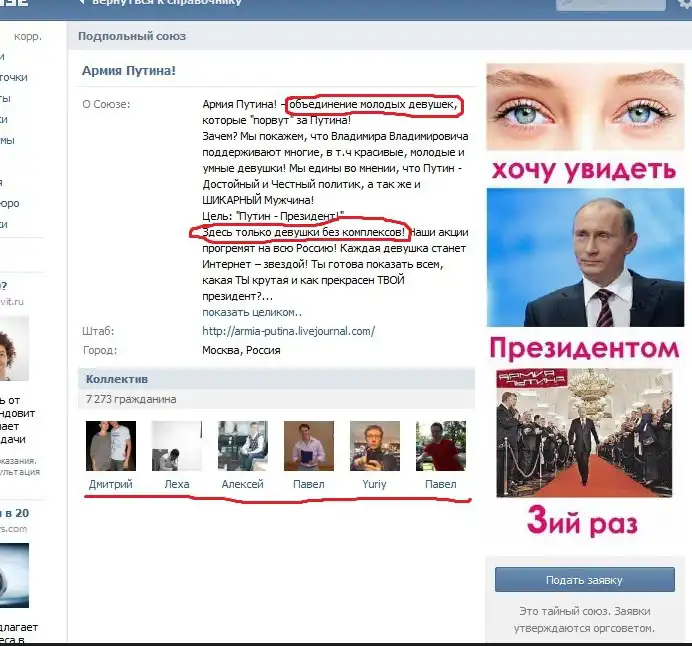
Task: Open Yuriy's avatar photo
Action: pos(374,446)
